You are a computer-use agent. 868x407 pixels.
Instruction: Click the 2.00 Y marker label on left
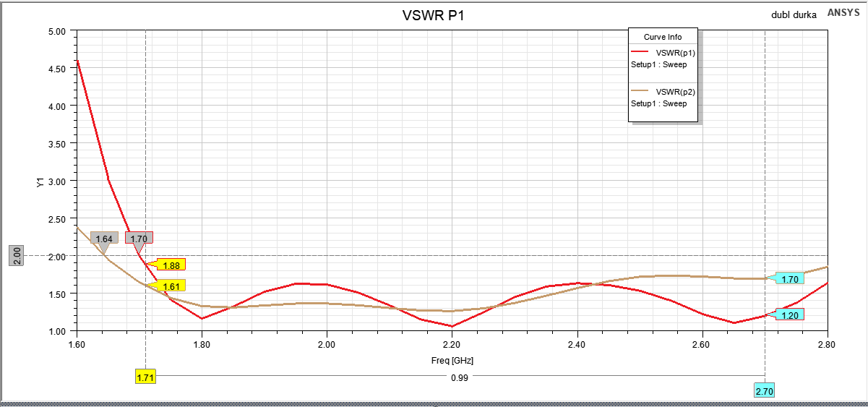click(16, 256)
